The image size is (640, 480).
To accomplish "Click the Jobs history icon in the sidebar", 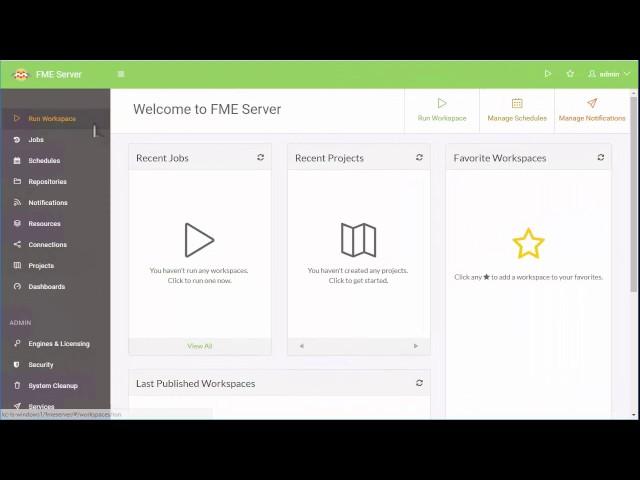I will coord(17,140).
